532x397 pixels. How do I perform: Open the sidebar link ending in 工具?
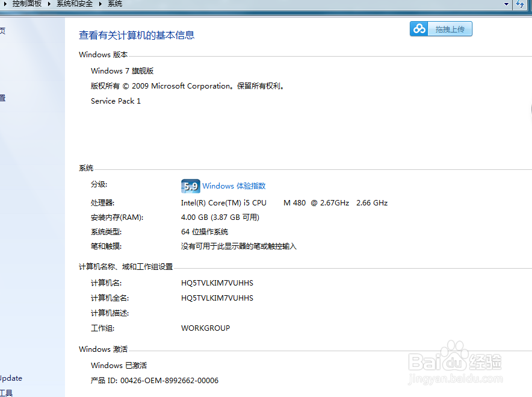pos(7,393)
